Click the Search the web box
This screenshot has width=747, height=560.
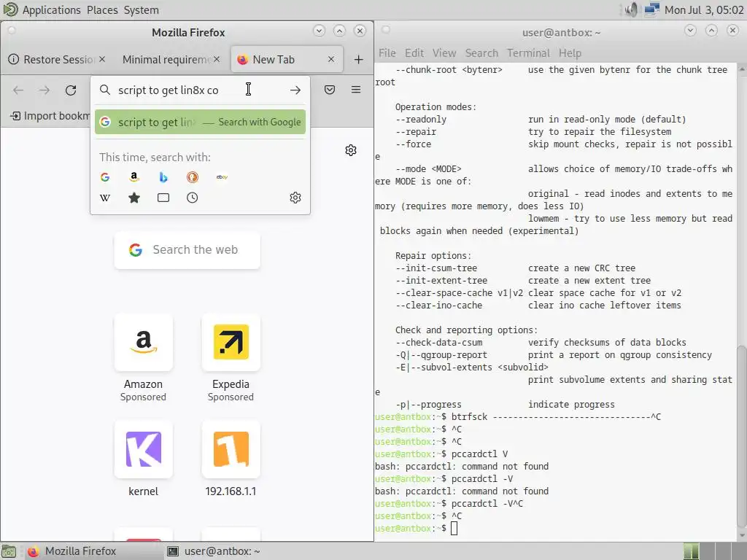click(x=187, y=250)
